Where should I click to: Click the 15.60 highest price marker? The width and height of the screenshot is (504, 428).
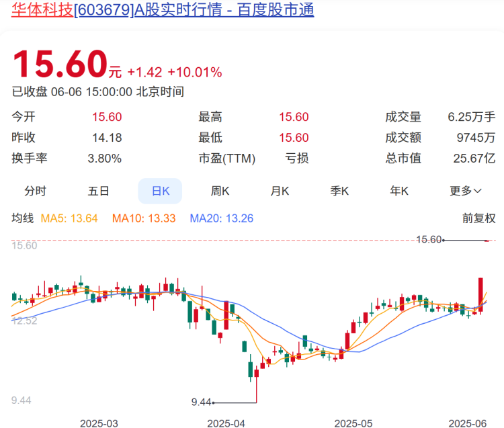[x=429, y=239]
